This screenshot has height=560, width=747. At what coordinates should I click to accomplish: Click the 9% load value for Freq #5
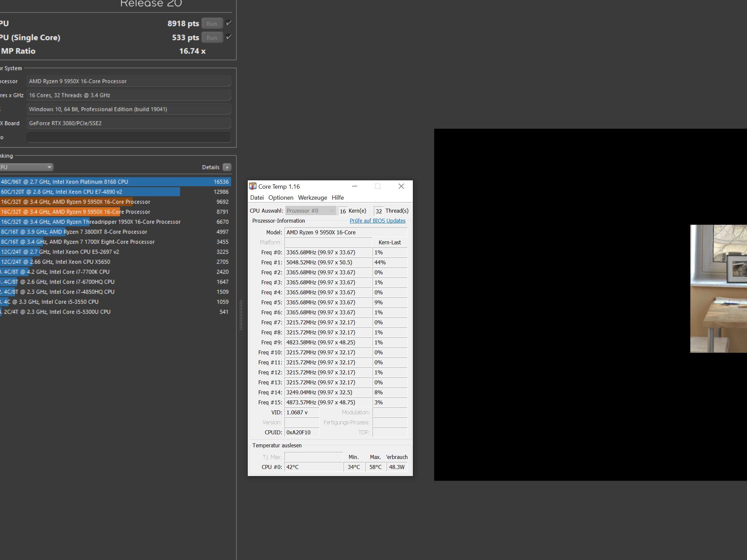pyautogui.click(x=390, y=302)
